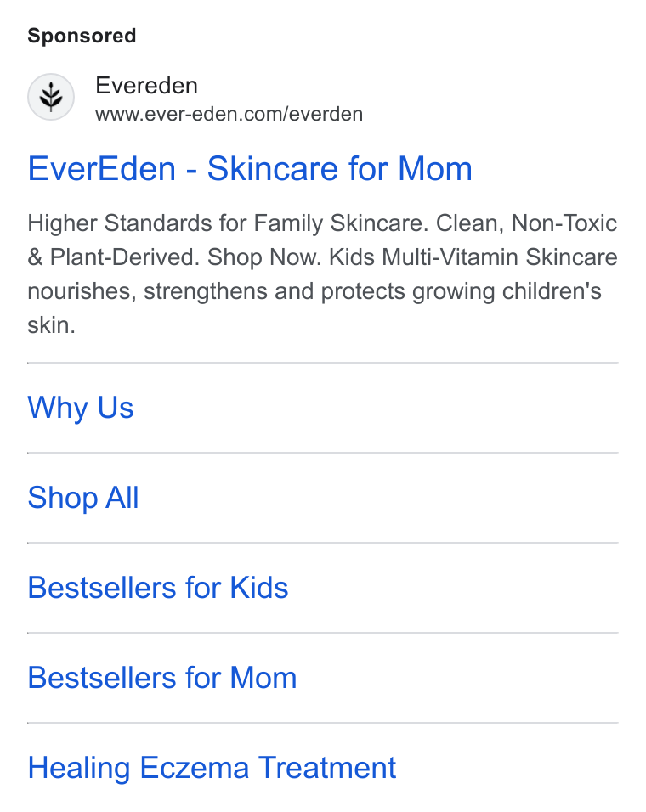Image resolution: width=646 pixels, height=812 pixels.
Task: Follow the Healing Eczema Treatment link
Action: tap(212, 768)
